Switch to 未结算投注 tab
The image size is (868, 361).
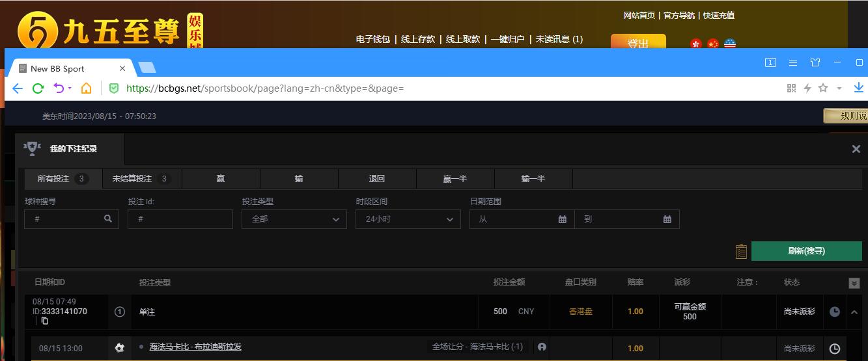(141, 179)
